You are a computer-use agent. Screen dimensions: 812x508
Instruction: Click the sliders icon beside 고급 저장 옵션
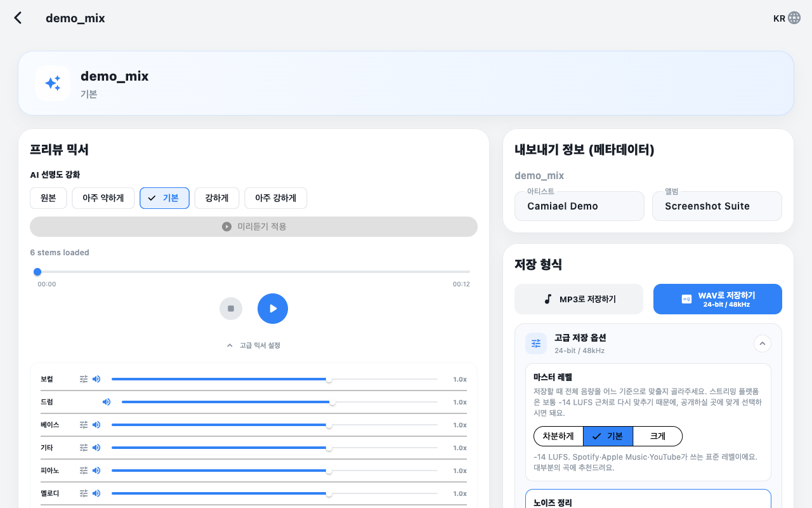[536, 344]
